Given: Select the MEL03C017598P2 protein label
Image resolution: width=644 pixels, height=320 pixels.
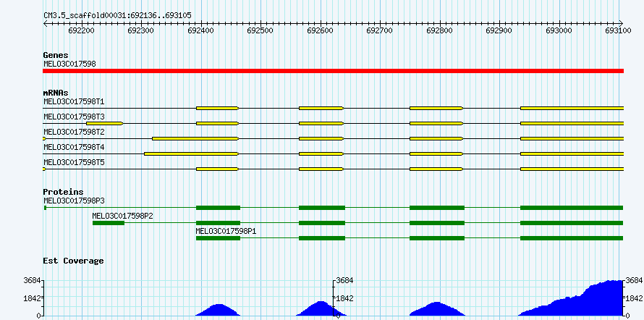Looking at the screenshot, I should click(x=122, y=216).
